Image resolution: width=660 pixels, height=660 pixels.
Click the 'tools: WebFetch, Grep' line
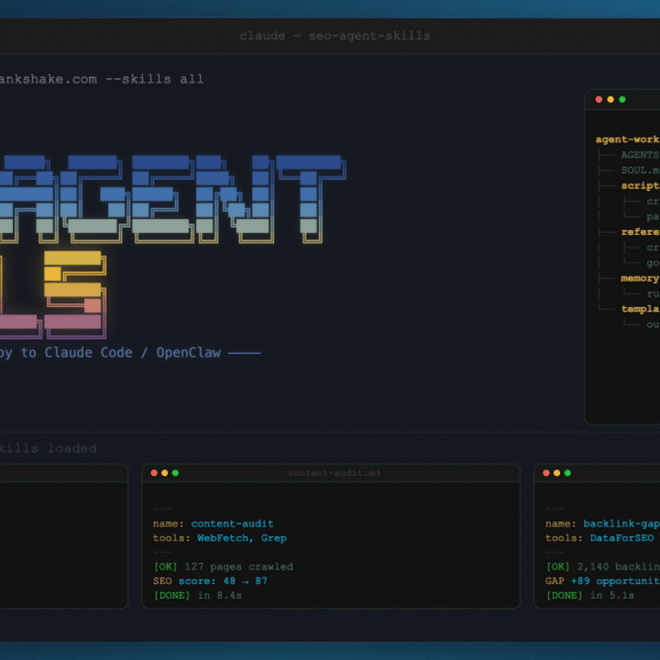coord(220,538)
